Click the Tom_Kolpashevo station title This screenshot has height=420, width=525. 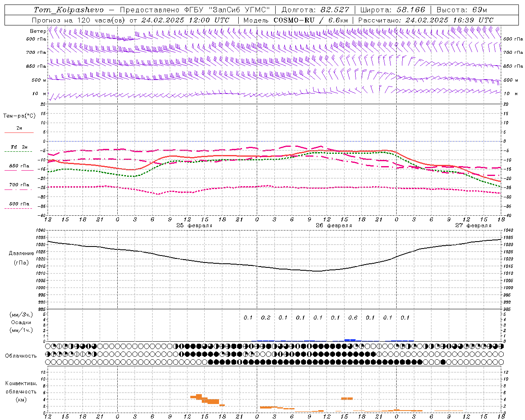(x=69, y=10)
